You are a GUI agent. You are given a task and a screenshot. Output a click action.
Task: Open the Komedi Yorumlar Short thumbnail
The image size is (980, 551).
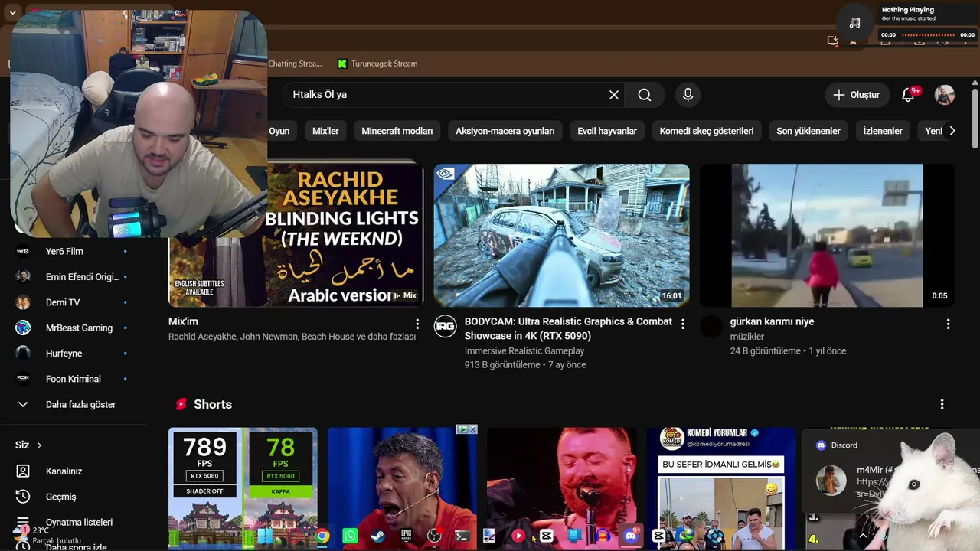coord(721,489)
